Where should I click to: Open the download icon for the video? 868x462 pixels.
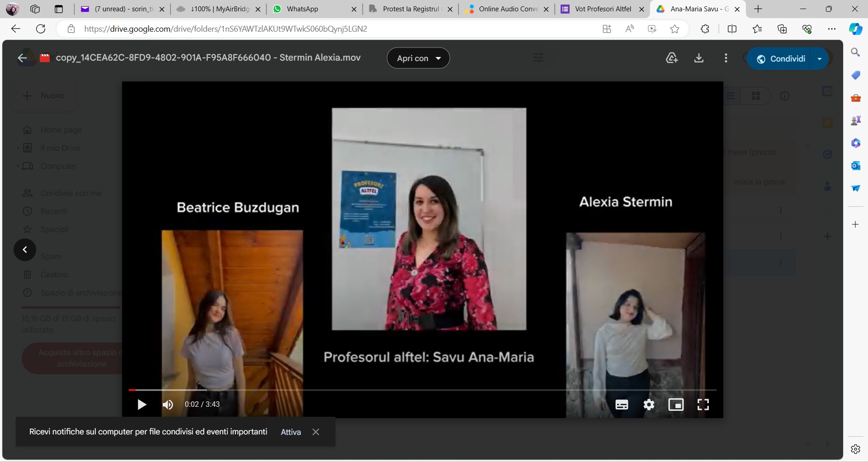tap(699, 58)
